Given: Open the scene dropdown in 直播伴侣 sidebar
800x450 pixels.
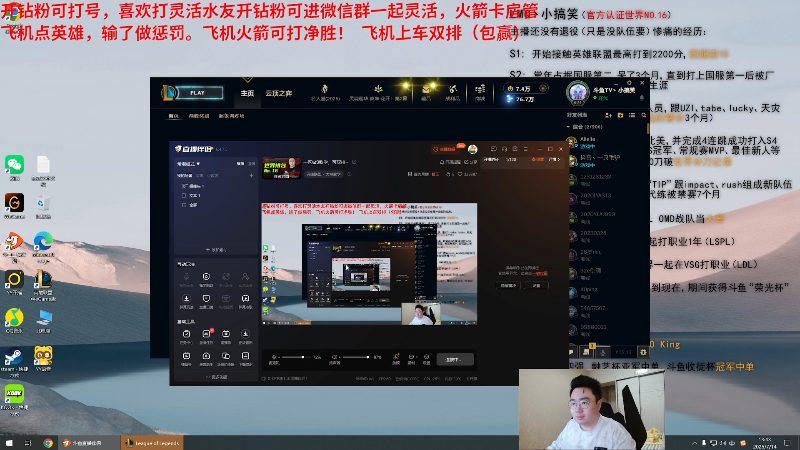Looking at the screenshot, I should pyautogui.click(x=188, y=164).
